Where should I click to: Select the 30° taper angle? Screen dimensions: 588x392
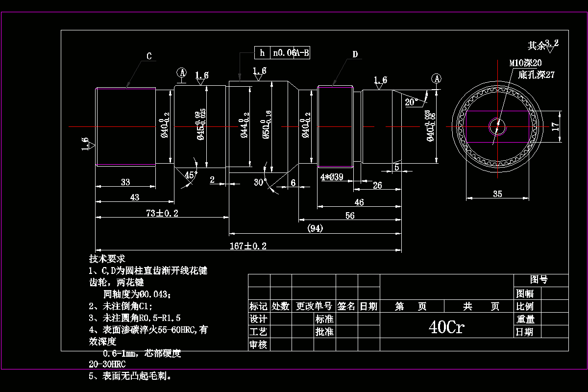click(261, 182)
